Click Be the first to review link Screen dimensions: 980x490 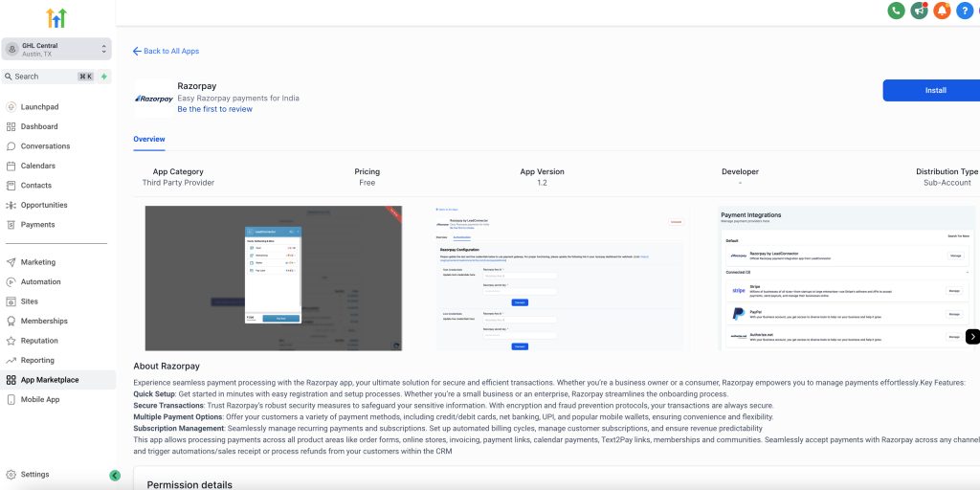coord(215,109)
